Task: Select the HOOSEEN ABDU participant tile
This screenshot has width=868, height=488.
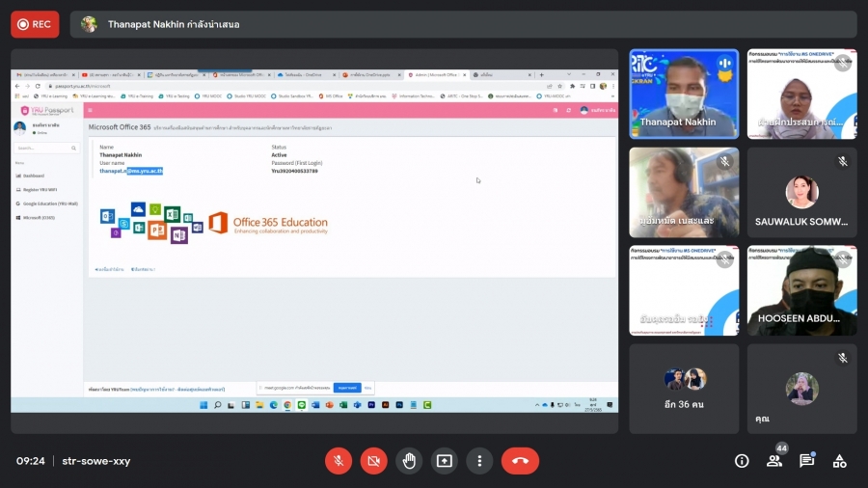Action: [x=801, y=290]
